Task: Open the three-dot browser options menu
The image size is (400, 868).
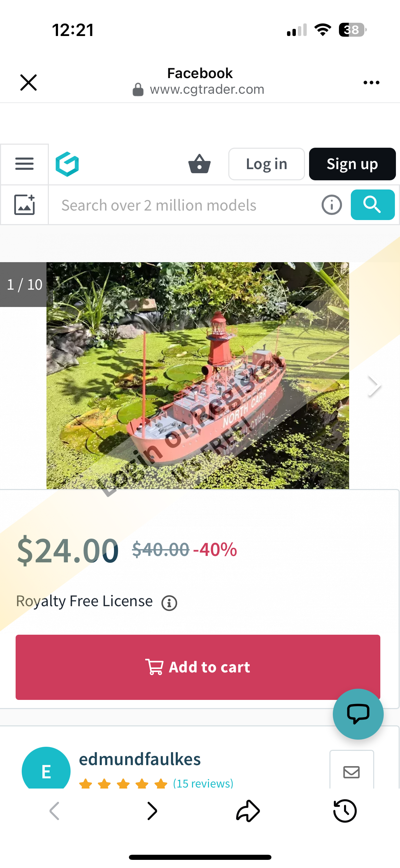Action: 371,83
